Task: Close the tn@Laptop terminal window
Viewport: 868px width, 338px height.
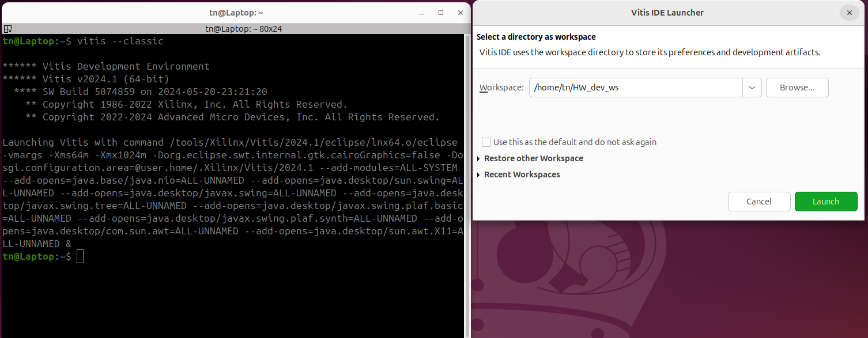Action: pyautogui.click(x=460, y=12)
